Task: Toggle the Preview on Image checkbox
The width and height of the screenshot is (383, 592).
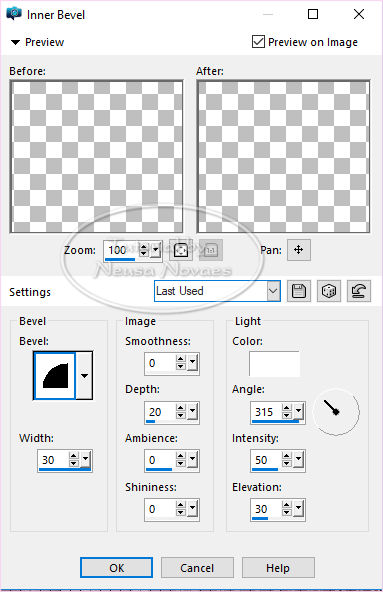Action: coord(258,42)
